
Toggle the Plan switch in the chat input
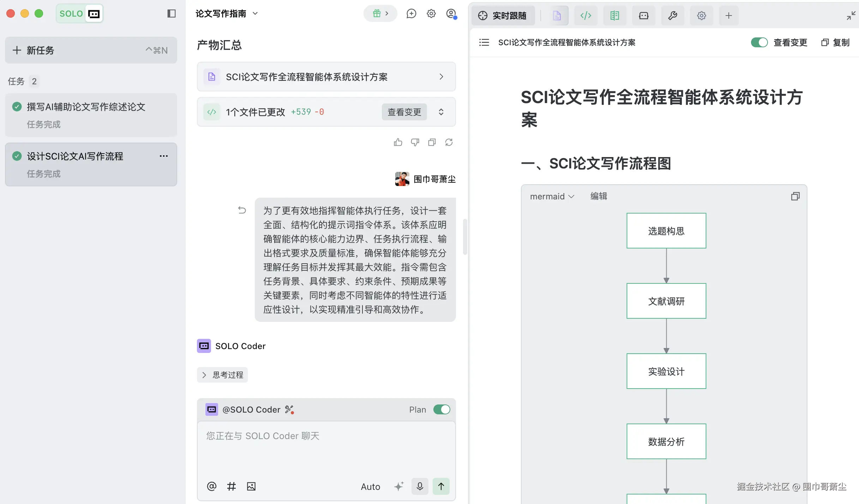(441, 409)
